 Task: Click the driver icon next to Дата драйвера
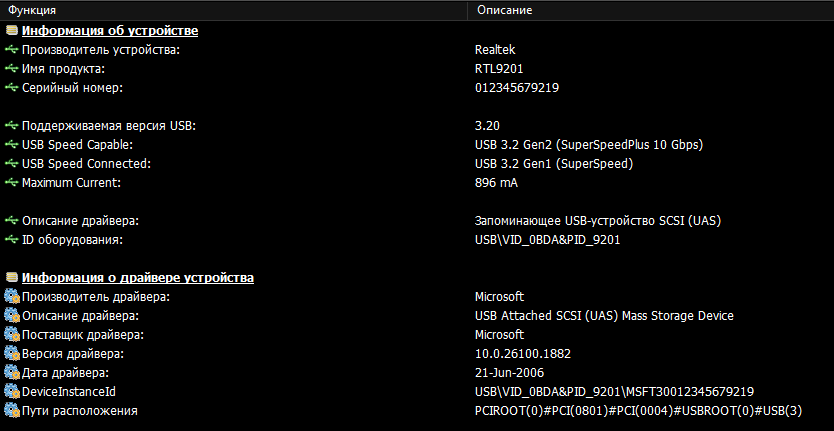coord(11,373)
